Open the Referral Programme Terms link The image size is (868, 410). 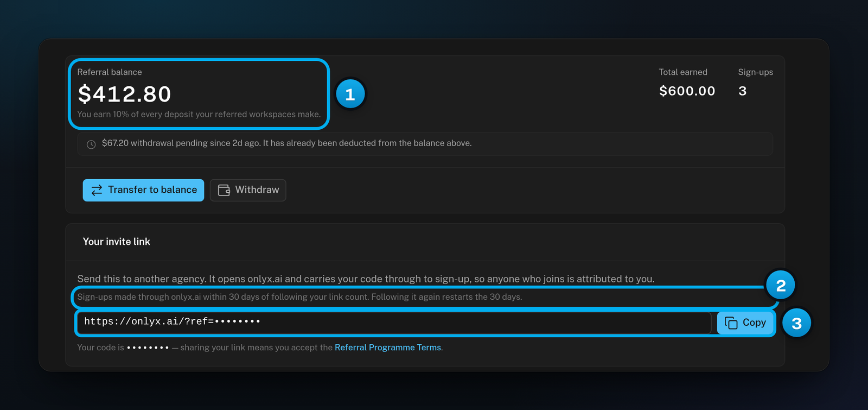coord(388,348)
